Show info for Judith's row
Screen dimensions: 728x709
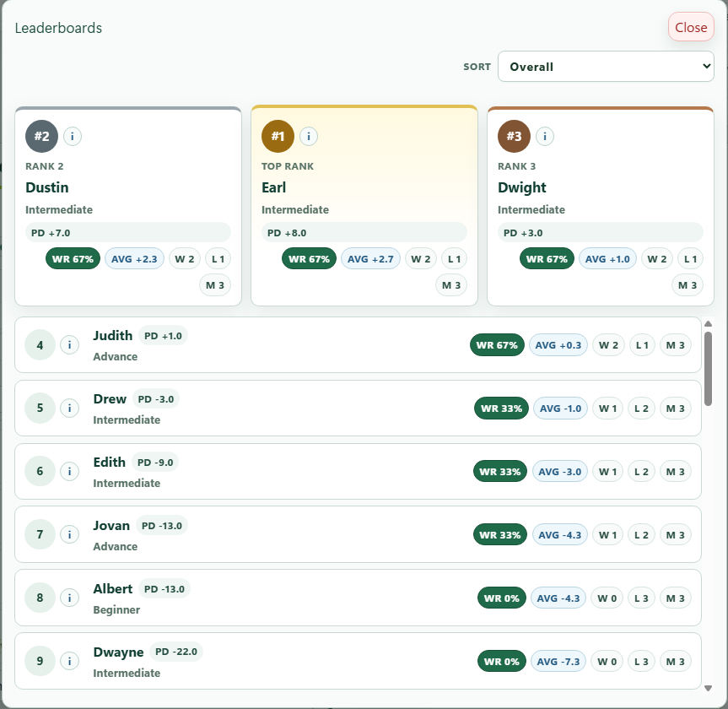70,344
